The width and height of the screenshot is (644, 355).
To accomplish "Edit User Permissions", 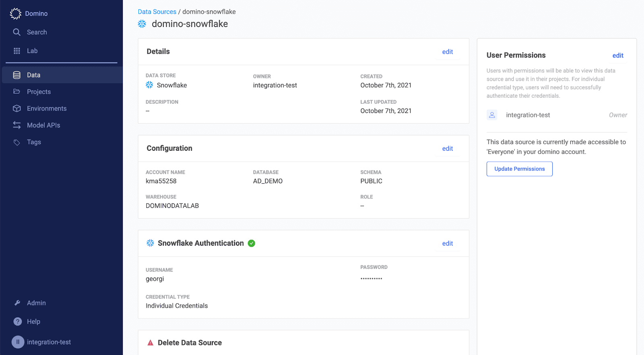I will tap(618, 55).
